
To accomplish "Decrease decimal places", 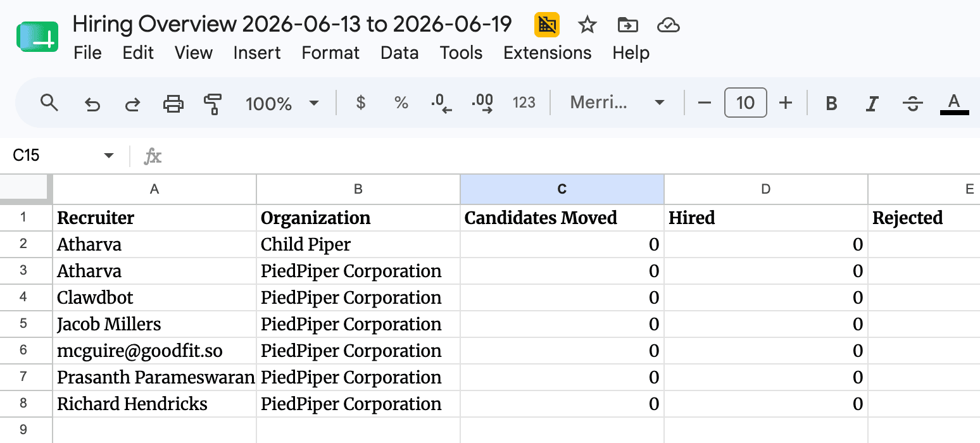I will click(441, 103).
